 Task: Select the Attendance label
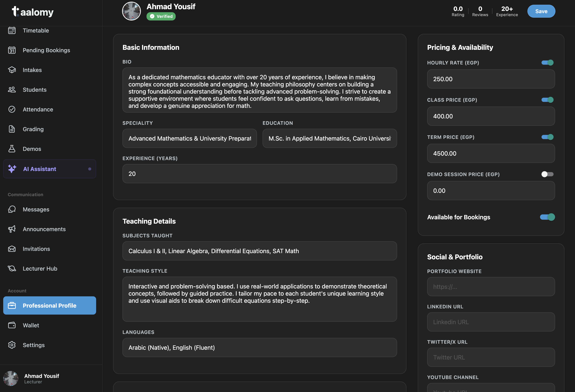tap(38, 110)
